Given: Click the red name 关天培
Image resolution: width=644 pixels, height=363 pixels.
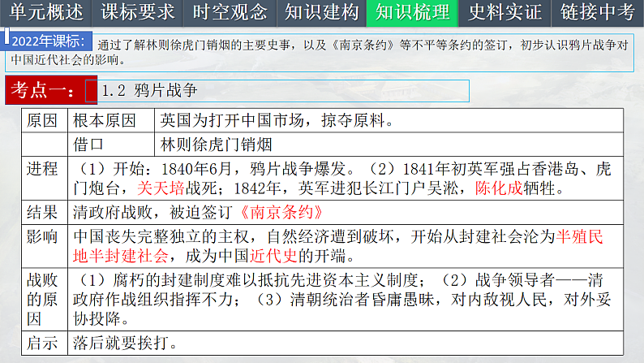Looking at the screenshot, I should (161, 188).
